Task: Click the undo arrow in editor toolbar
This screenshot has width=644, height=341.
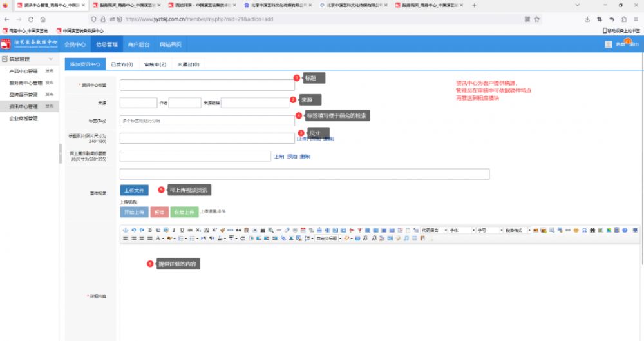Action: [133, 230]
